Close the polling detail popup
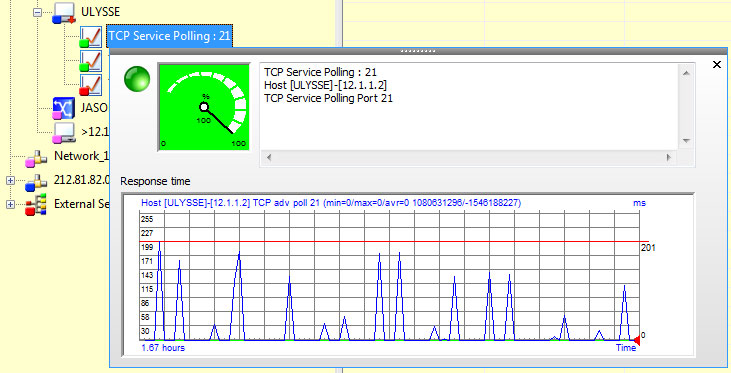Viewport: 731px width, 373px height. [717, 65]
